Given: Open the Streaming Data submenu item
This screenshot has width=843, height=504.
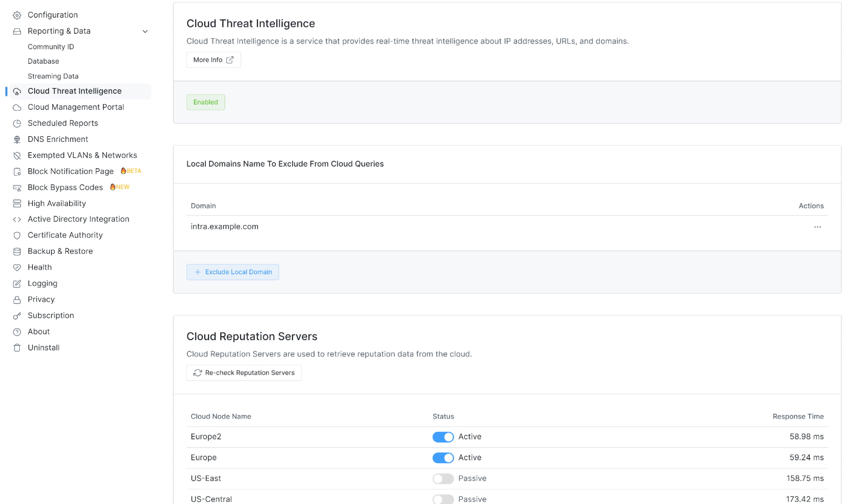Looking at the screenshot, I should [53, 76].
